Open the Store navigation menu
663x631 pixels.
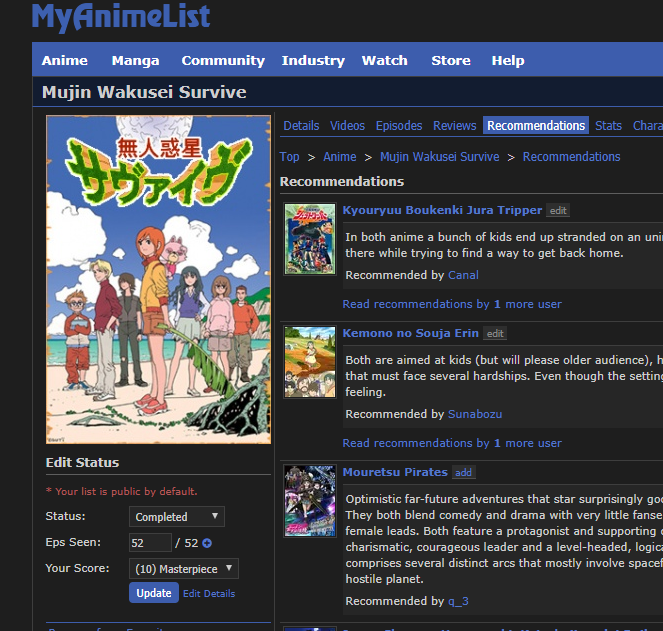coord(451,60)
